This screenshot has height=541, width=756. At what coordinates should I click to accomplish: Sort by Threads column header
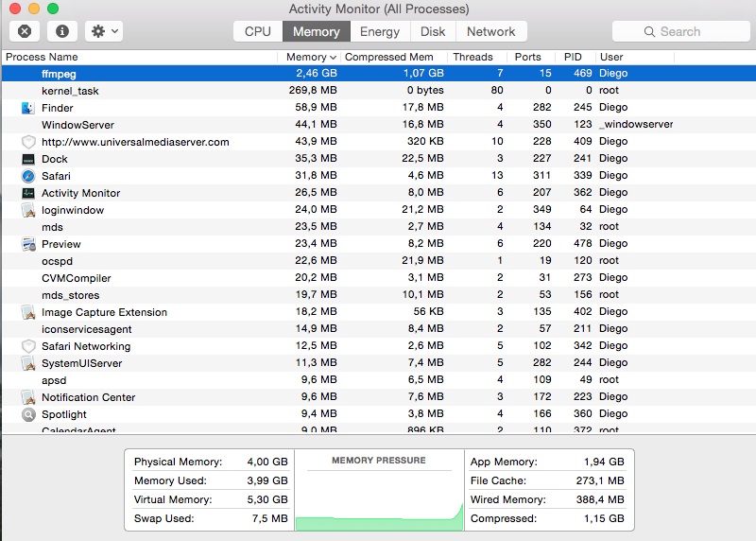click(x=477, y=57)
